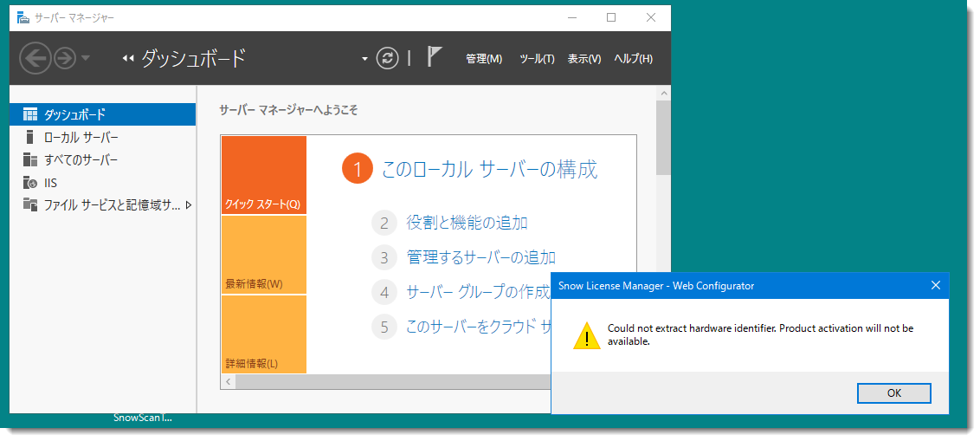980x441 pixels.
Task: Click the back navigation arrow icon
Action: (x=35, y=58)
